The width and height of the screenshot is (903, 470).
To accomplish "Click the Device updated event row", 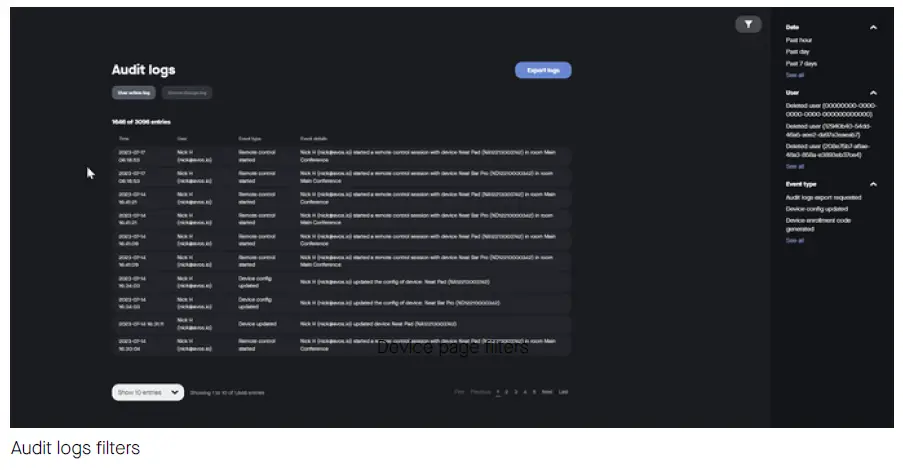I will (342, 324).
